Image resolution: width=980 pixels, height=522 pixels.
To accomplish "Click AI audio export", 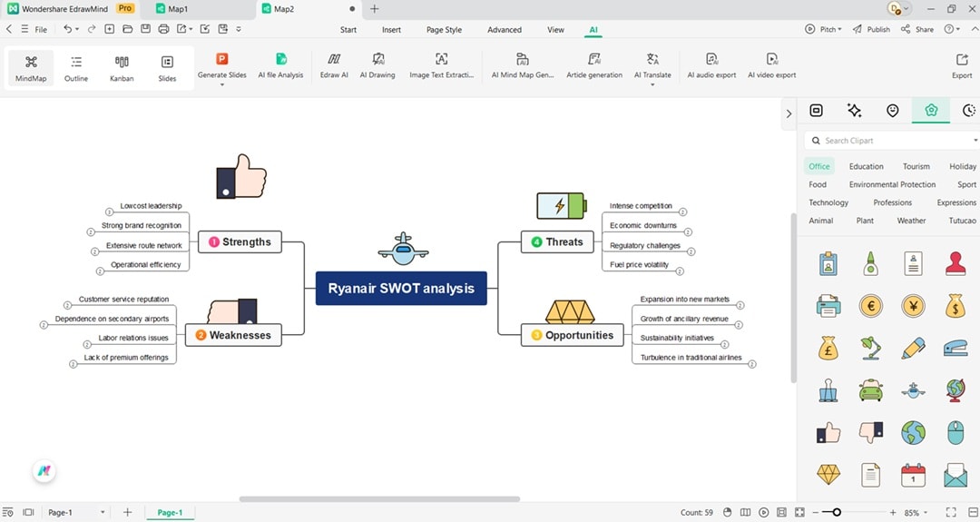I will pos(711,66).
